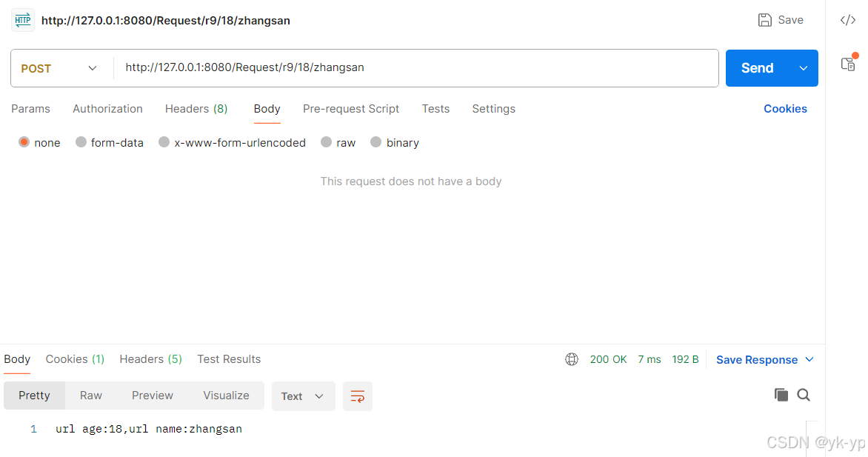
Task: Select the raw body radio option
Action: (326, 142)
